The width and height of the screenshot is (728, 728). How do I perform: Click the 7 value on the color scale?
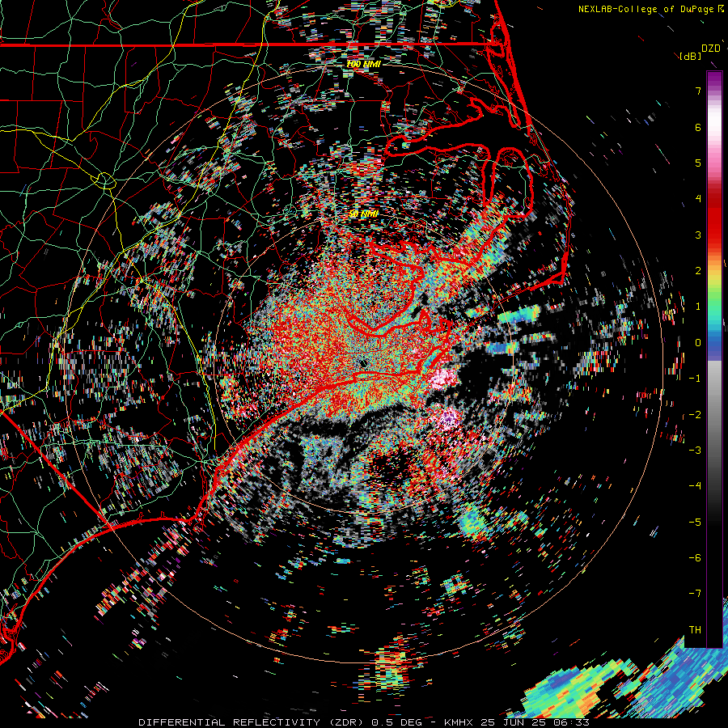point(698,91)
